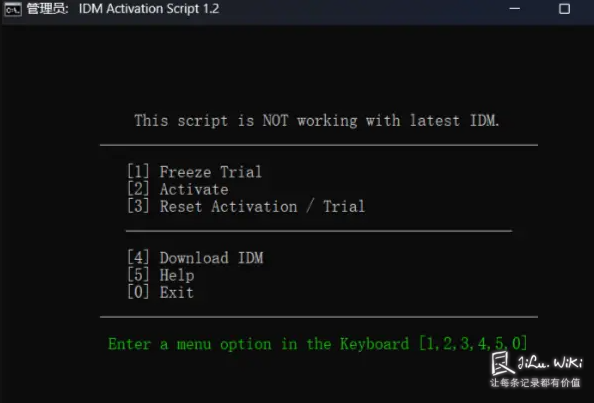Click the green key list [1,2,3,4,5,0]
Viewport: 594px width, 403px height.
point(473,344)
